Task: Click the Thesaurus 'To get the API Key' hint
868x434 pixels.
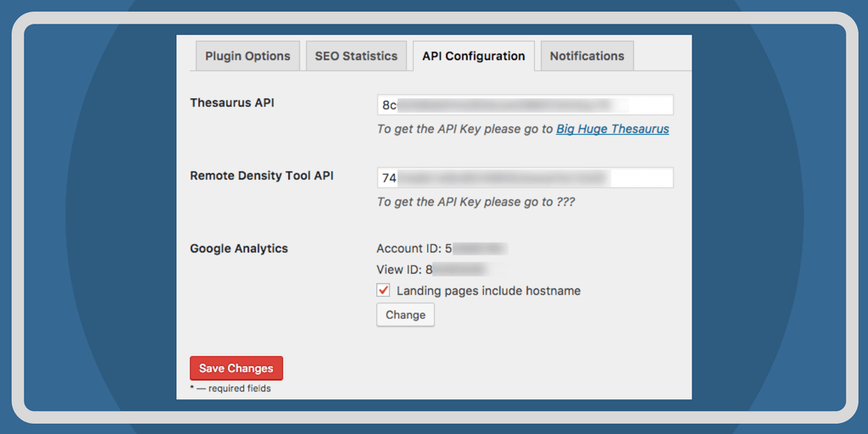Action: [465, 129]
